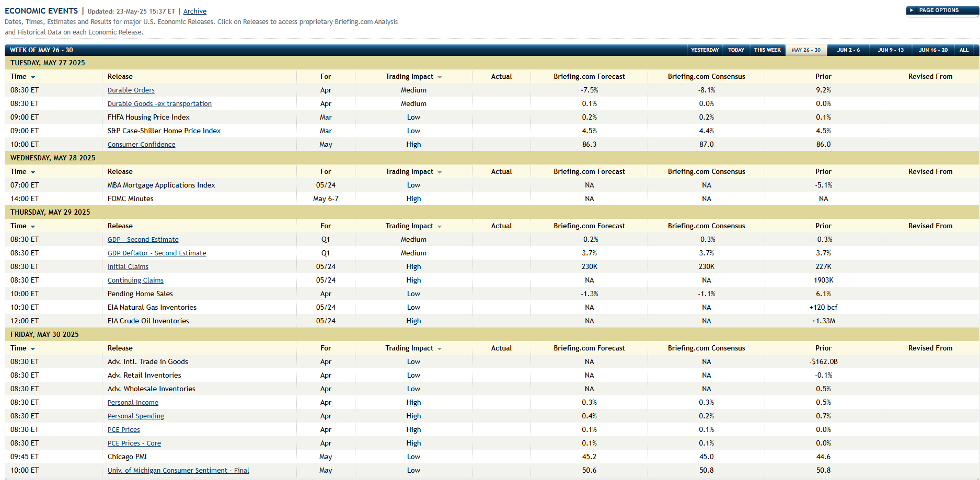Click the Economic Events page title

pos(41,11)
